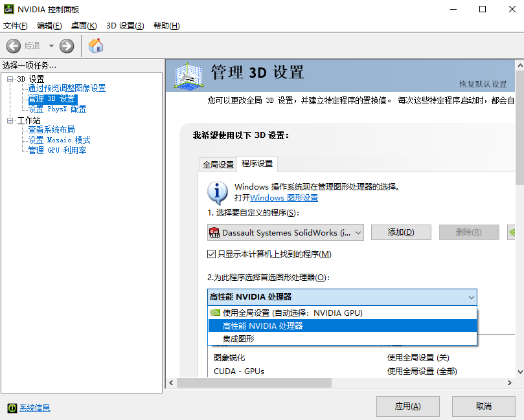Collapse the 3D 设置 tree node
This screenshot has height=420, width=524.
point(10,79)
